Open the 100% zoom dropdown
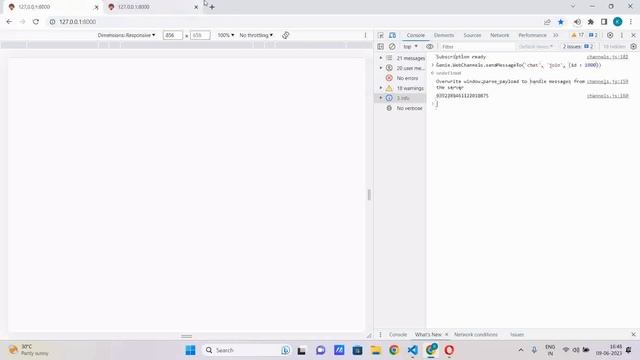 pyautogui.click(x=225, y=35)
